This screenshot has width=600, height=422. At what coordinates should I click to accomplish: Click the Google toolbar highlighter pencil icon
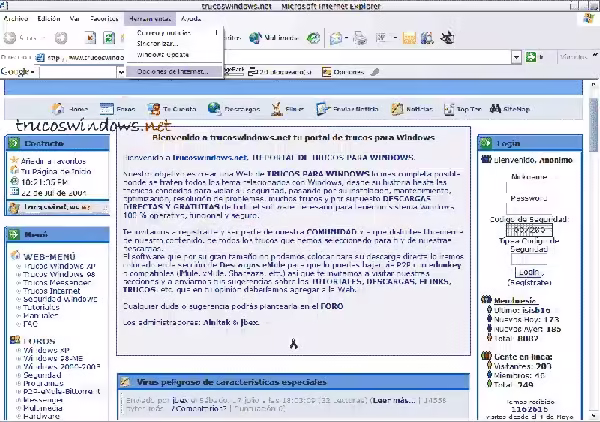375,72
